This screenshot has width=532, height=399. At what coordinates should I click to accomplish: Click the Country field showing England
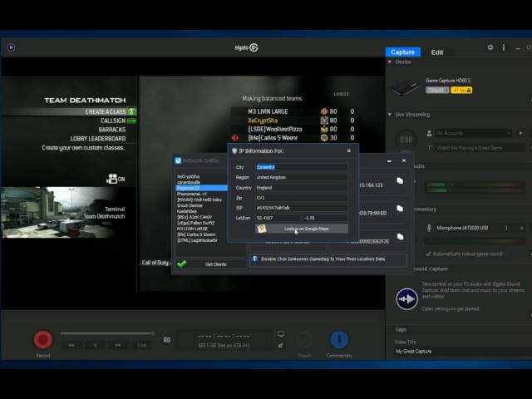[x=301, y=188]
